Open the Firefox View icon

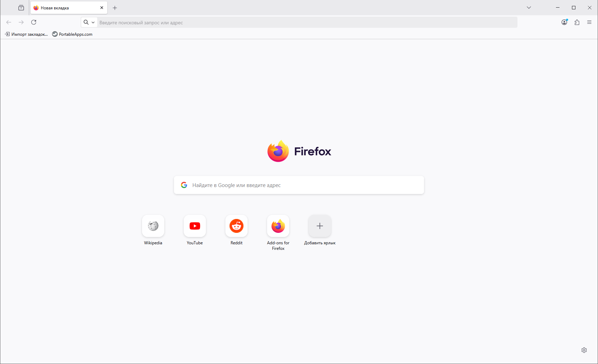point(21,8)
